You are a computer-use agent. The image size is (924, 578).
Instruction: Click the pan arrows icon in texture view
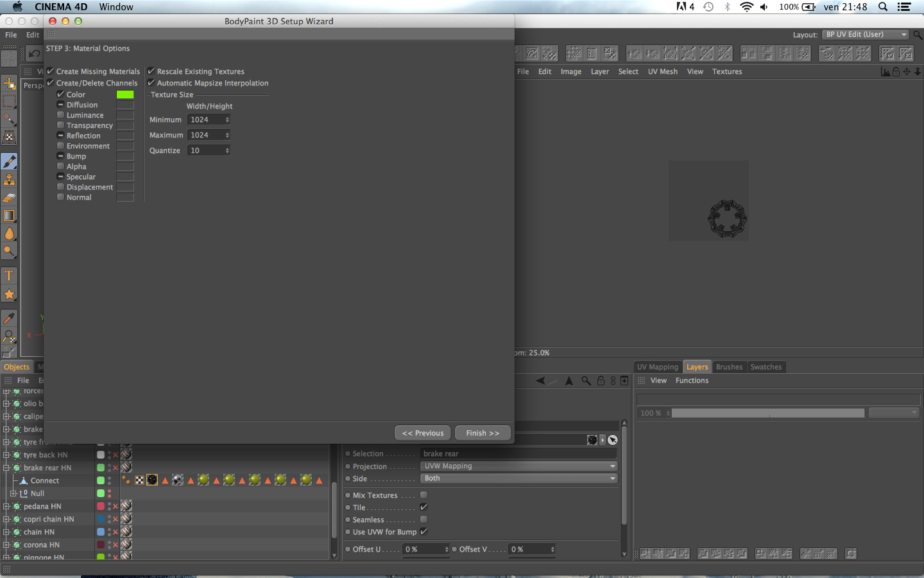pyautogui.click(x=907, y=72)
